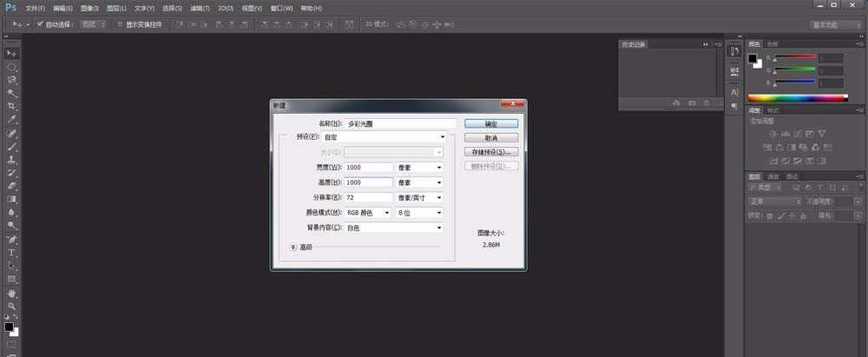The image size is (868, 357).
Task: Click the color spectrum bar in Color panel
Action: [796, 98]
